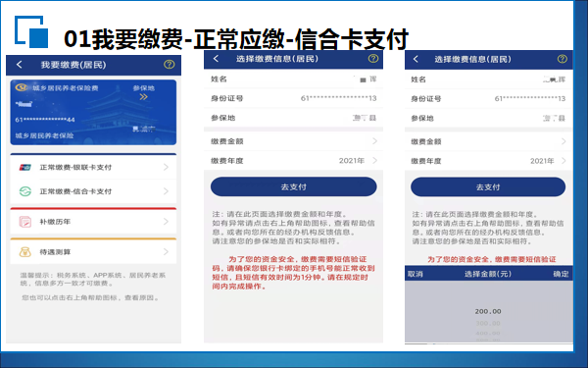Expand chevron of 待遇测算 row
Screen dimensions: 588x368
(x=167, y=252)
